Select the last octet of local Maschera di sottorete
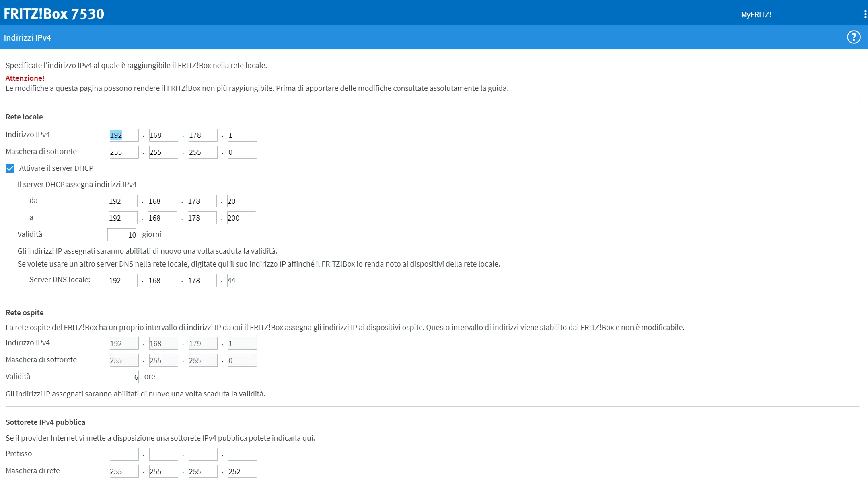 242,152
